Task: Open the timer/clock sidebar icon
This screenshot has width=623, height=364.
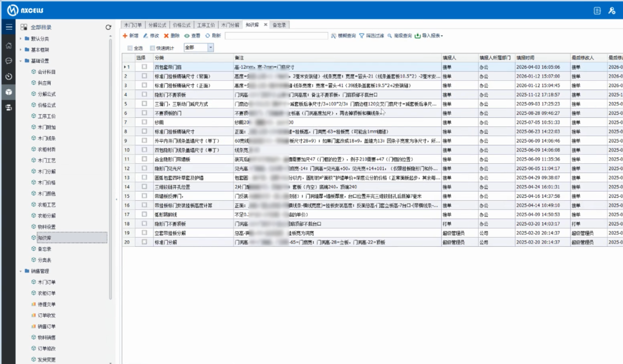Action: click(9, 76)
